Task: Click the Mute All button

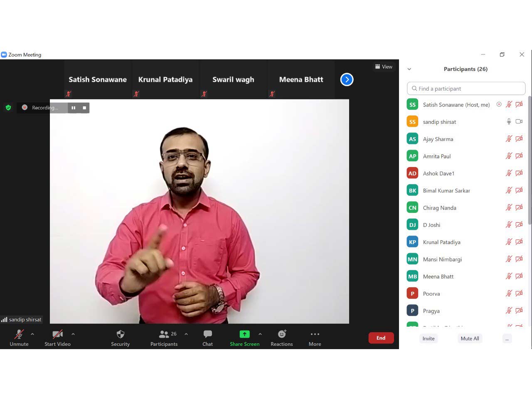Action: (x=470, y=339)
